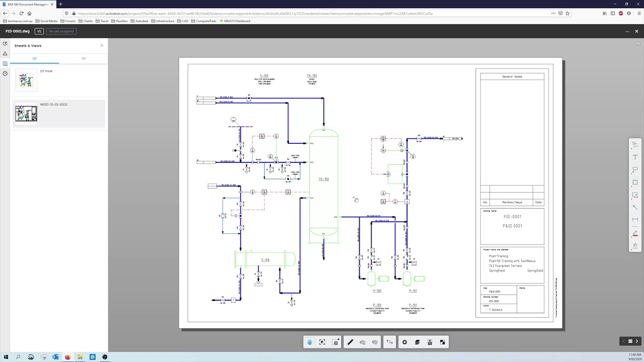Activate the Fit to View tool
This screenshot has width=644, height=362.
click(x=323, y=342)
